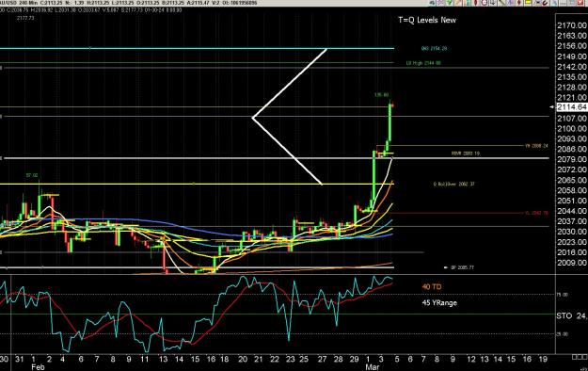
Task: Click 2142.00 on the price axis
Action: point(572,67)
